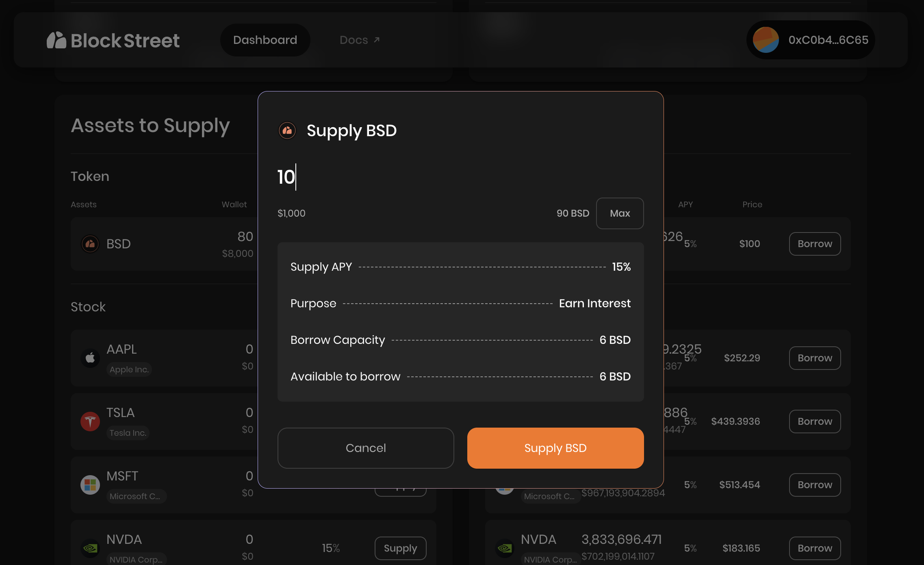Click the NVIDIA logo icon in supply list

[x=90, y=548]
